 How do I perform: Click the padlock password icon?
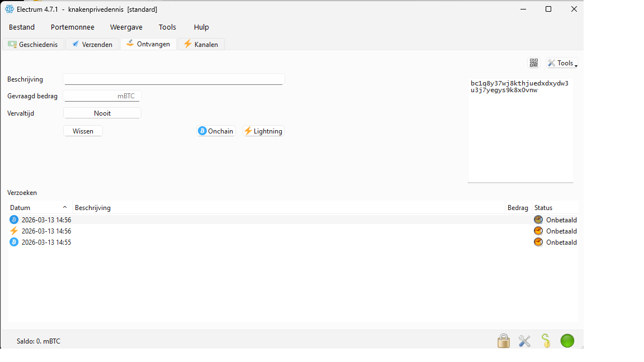point(504,341)
